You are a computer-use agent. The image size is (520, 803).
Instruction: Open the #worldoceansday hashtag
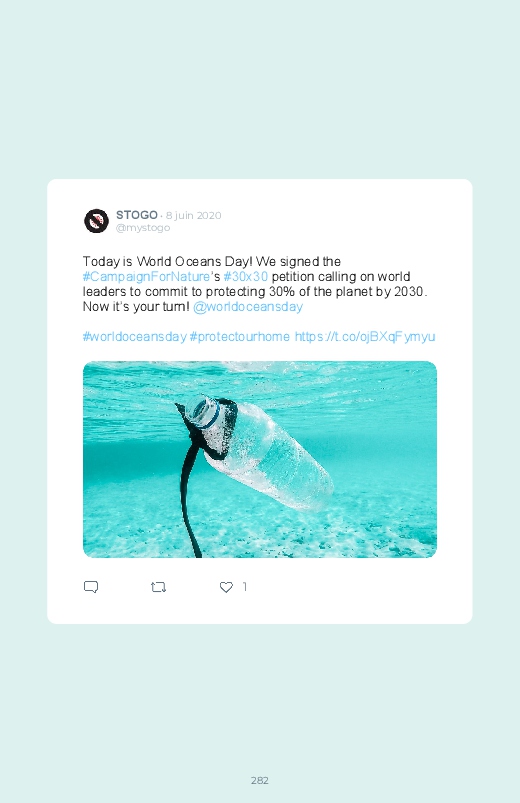click(135, 336)
